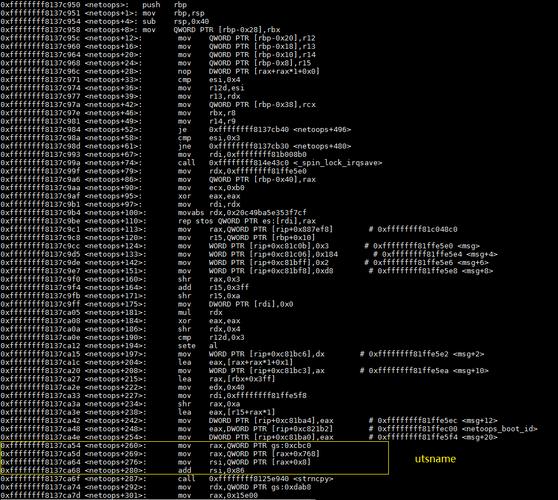Image resolution: width=558 pixels, height=500 pixels.
Task: Select the mul rdx instruction line
Action: (111, 312)
